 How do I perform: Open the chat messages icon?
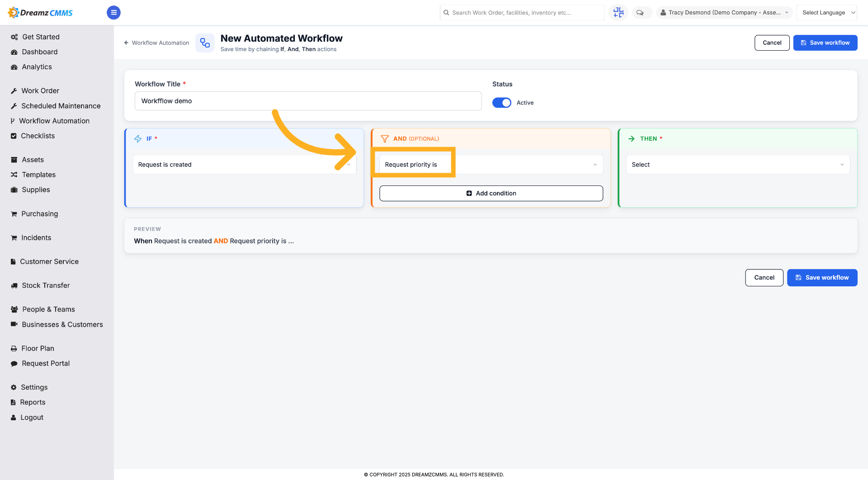640,13
